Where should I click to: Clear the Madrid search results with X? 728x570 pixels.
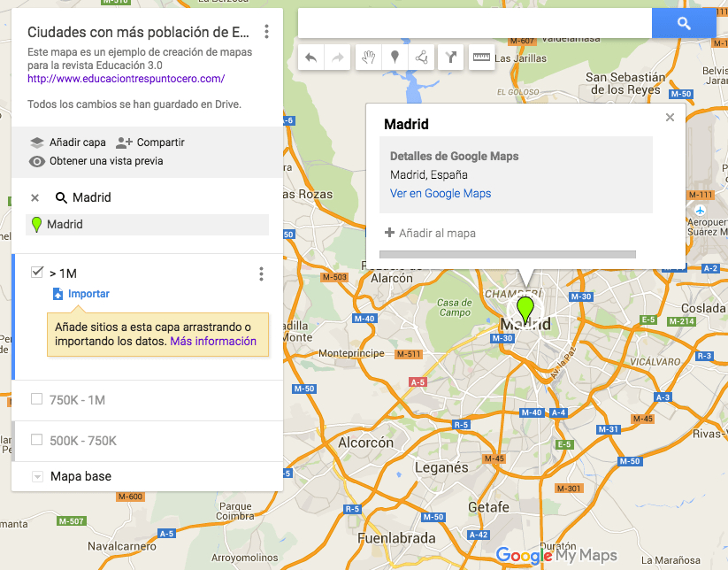[x=34, y=198]
